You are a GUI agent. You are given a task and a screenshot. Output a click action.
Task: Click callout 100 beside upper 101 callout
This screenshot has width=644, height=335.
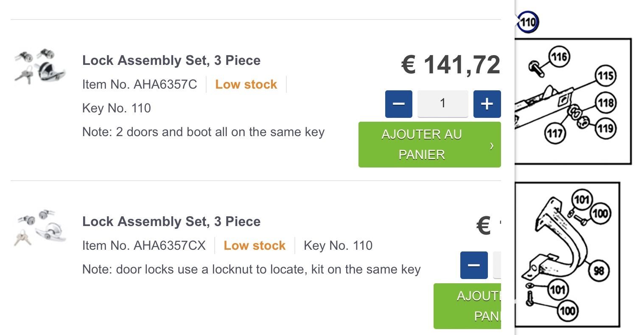click(x=599, y=213)
